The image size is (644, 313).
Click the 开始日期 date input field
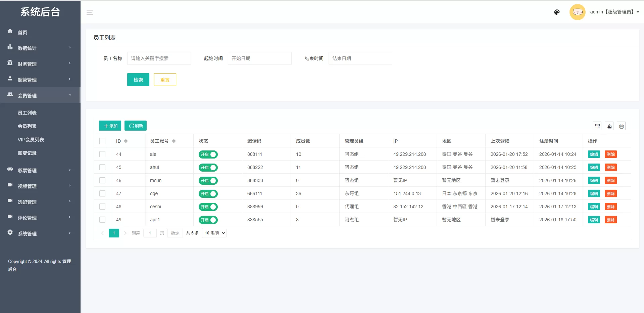pyautogui.click(x=259, y=58)
